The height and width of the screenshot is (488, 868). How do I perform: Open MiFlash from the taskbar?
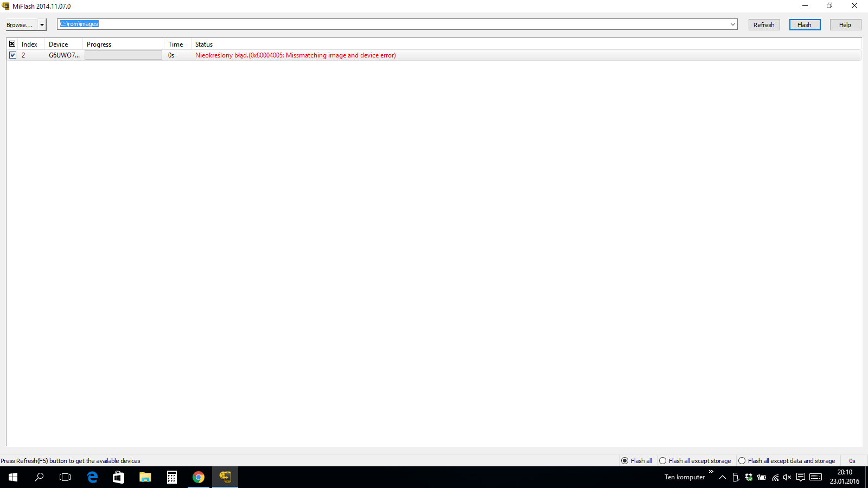tap(225, 477)
